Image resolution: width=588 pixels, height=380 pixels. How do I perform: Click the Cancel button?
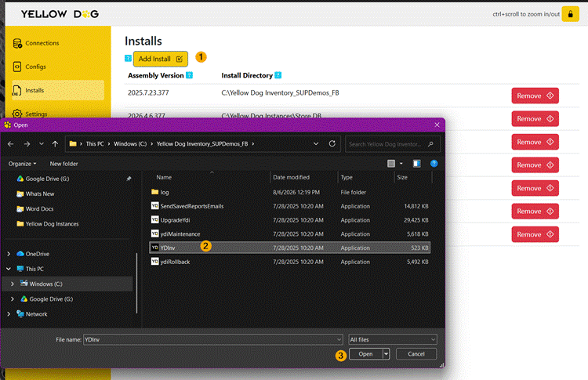416,354
